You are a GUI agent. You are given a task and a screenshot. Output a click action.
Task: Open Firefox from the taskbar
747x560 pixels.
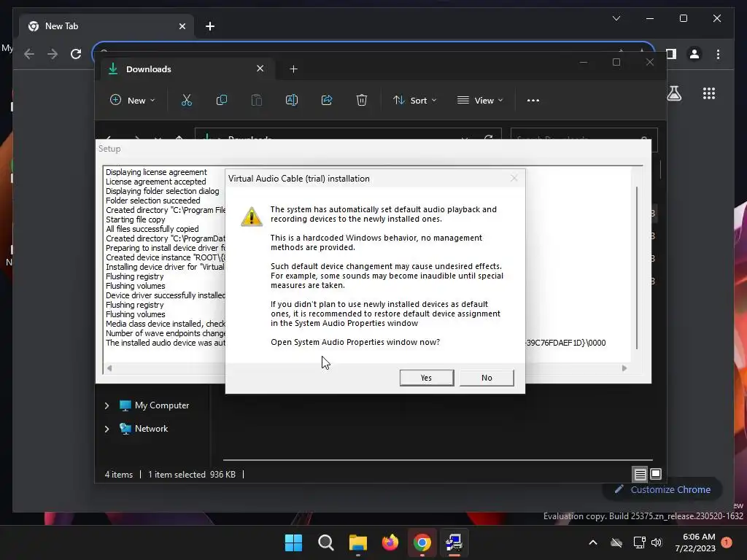pyautogui.click(x=390, y=542)
